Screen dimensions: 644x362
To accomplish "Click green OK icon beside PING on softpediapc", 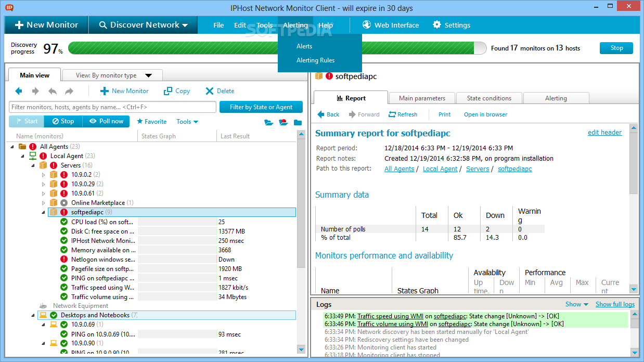I will [64, 278].
